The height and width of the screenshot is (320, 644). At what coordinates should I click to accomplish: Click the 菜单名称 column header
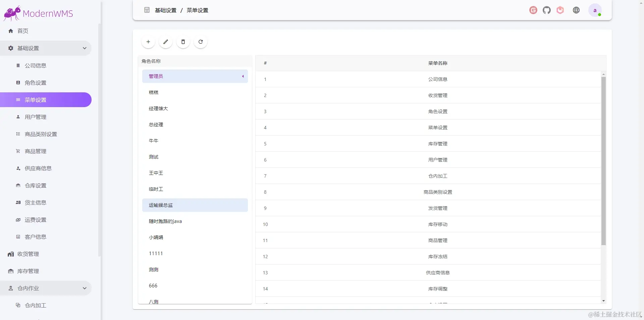438,63
